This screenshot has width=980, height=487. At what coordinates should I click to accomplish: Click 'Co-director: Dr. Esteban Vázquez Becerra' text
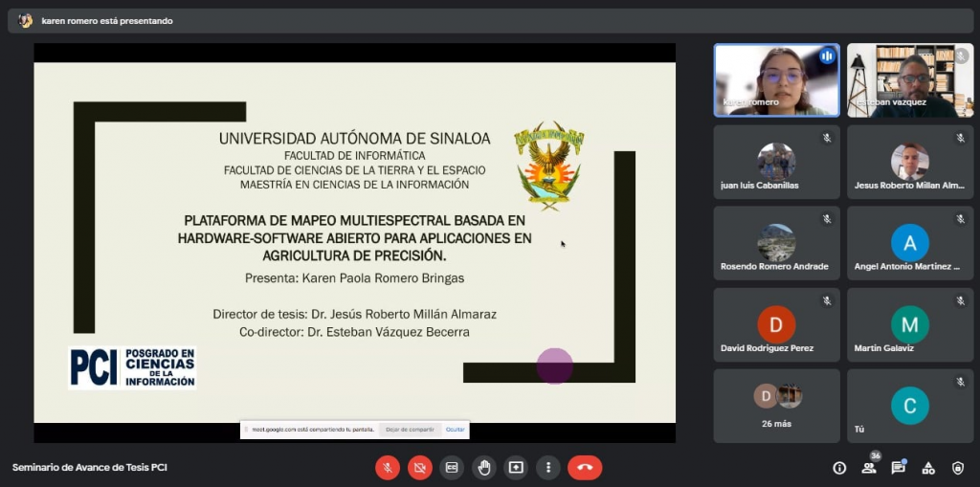click(354, 333)
